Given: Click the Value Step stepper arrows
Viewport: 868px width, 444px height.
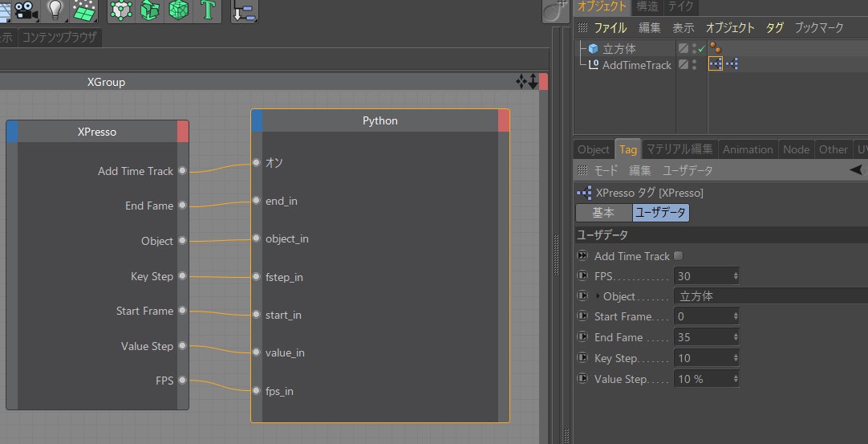Looking at the screenshot, I should [x=735, y=379].
